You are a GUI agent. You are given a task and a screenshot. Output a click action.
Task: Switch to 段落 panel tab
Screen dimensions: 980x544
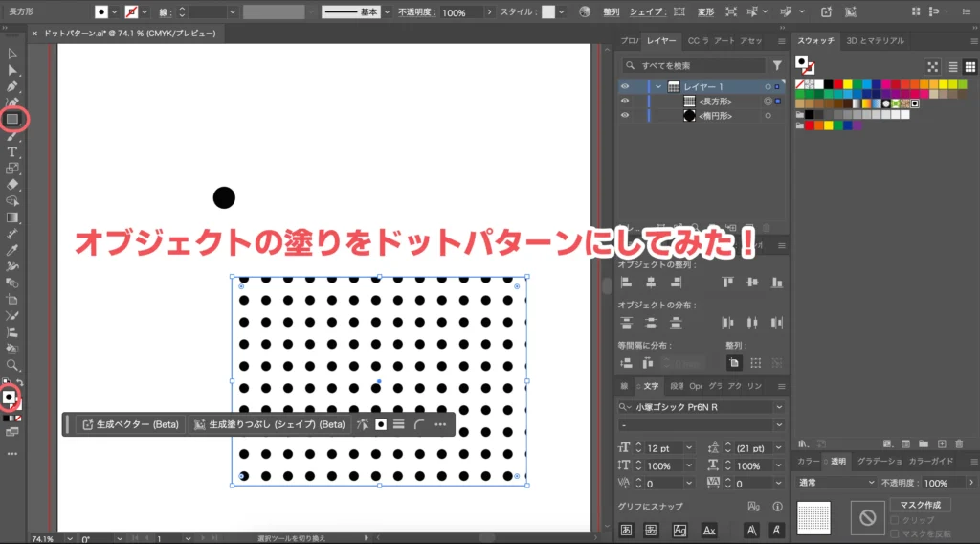(677, 386)
